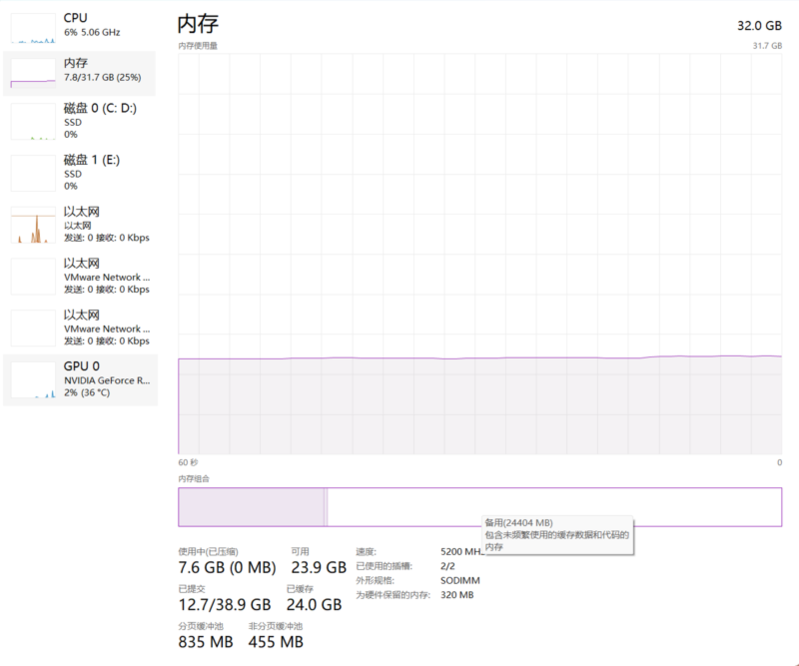Image resolution: width=799 pixels, height=666 pixels.
Task: Click the 磁盘 0 mini graph thumbnail
Action: coord(33,121)
